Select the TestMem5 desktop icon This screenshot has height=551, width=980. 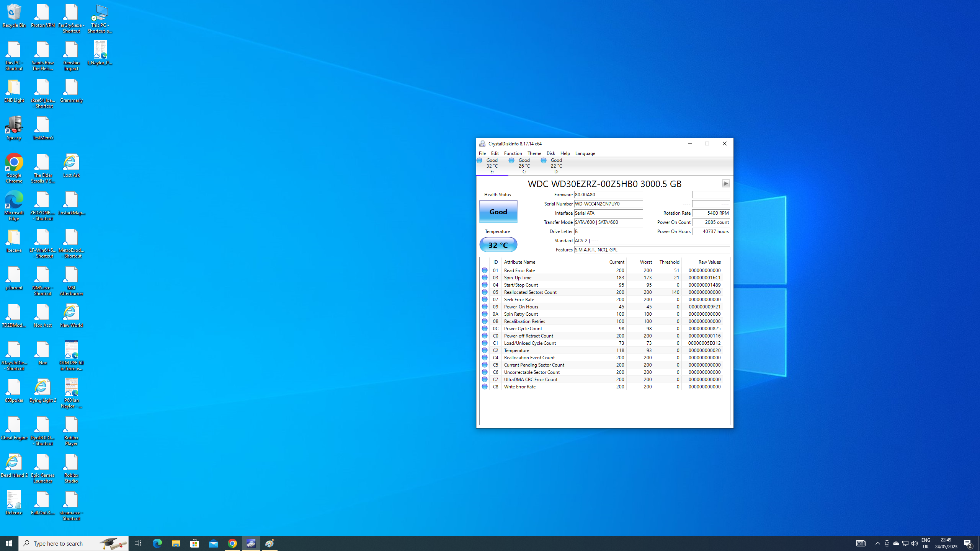(43, 129)
